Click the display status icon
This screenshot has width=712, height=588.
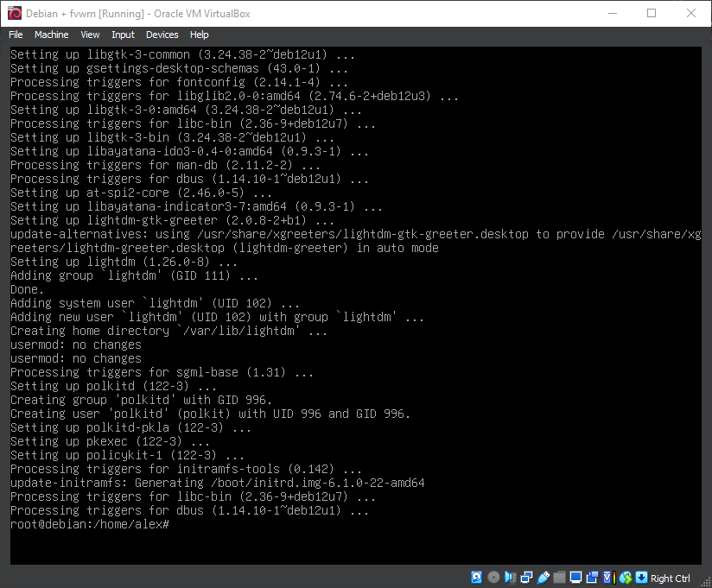click(575, 577)
